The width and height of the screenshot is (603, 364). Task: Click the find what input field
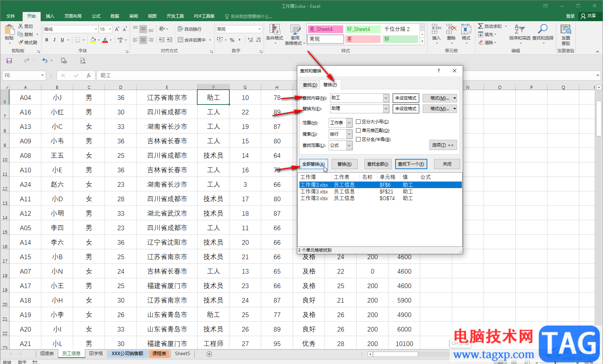coord(357,98)
